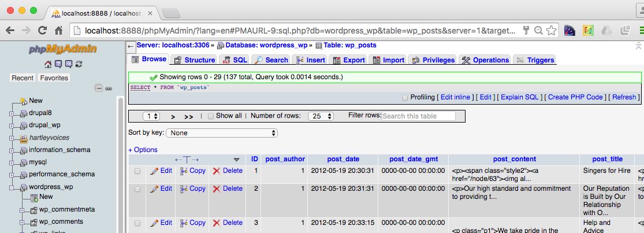Click the red X Delete icon for row ID 3
644x233 pixels.
(x=217, y=223)
